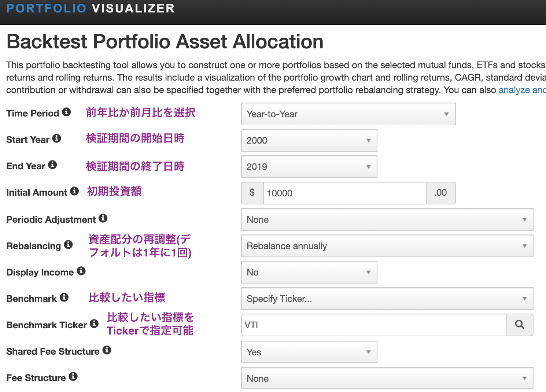The image size is (546, 392).
Task: Click the info icon beside Time Period
Action: tap(66, 112)
